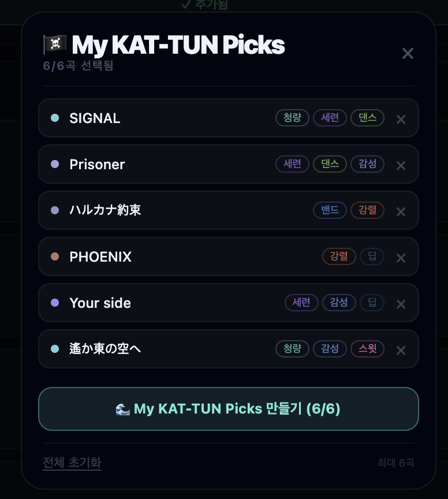
Task: Click the 스윗 tag on 遙か東の空へ
Action: 367,349
